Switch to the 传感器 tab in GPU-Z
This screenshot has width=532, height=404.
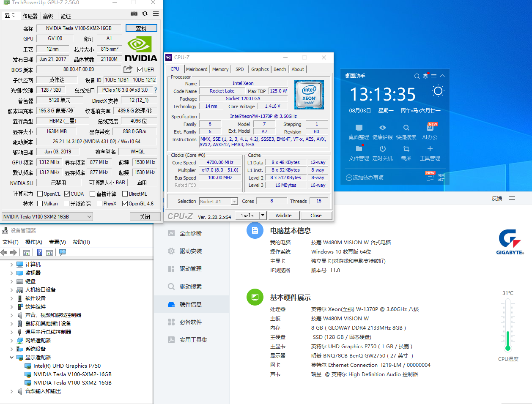pyautogui.click(x=30, y=16)
